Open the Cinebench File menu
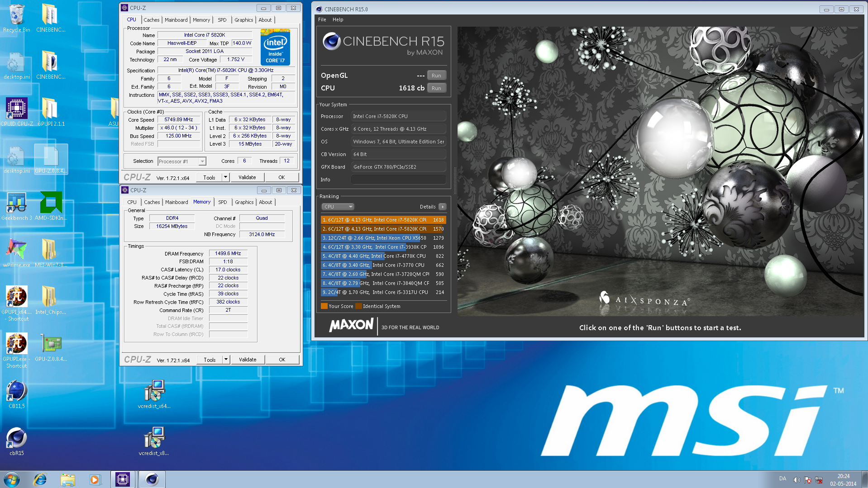868x488 pixels. click(x=322, y=19)
